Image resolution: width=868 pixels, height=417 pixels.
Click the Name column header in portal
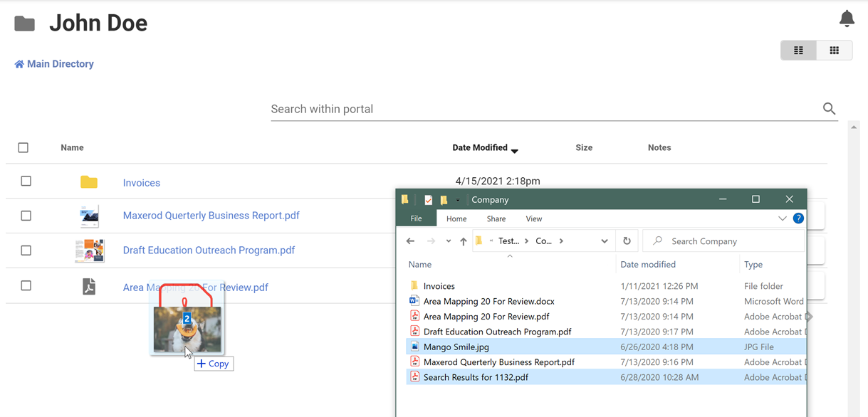pos(72,148)
